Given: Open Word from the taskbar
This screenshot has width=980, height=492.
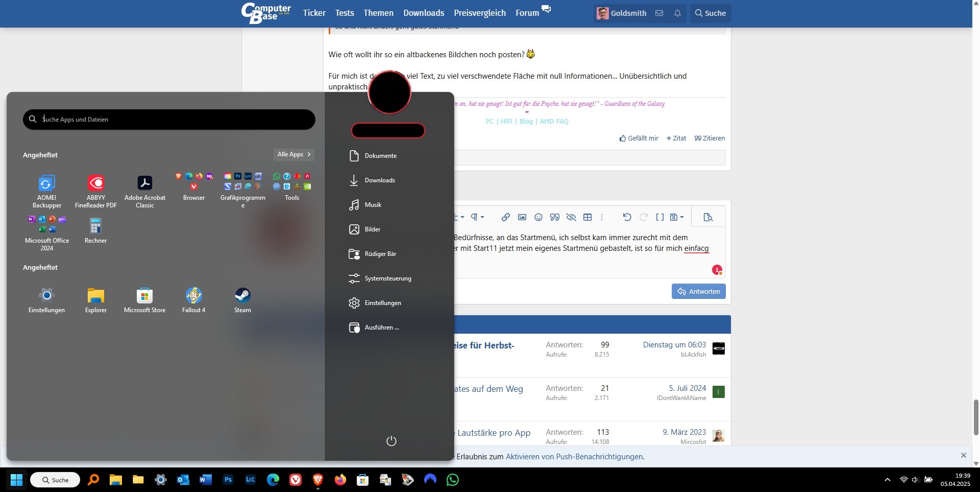Looking at the screenshot, I should (206, 480).
